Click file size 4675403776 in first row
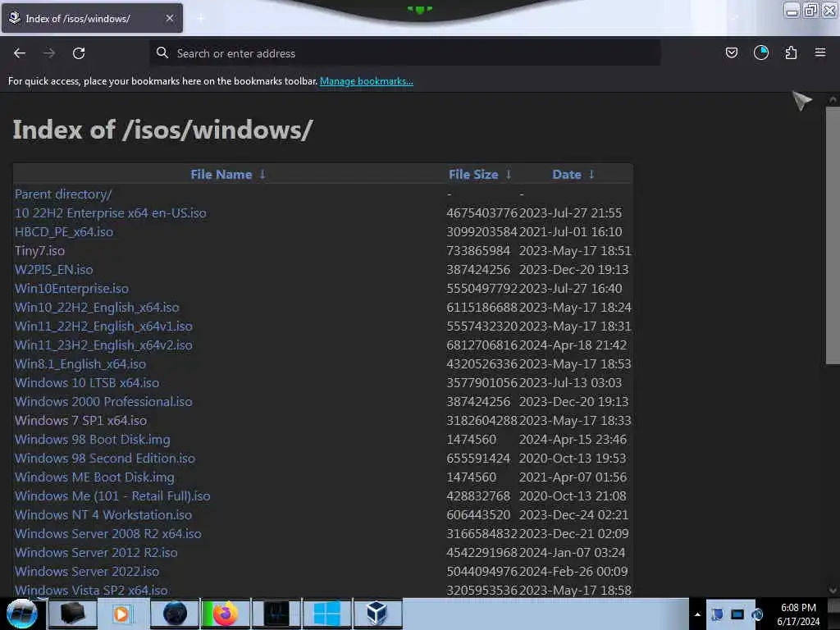Image resolution: width=840 pixels, height=630 pixels. tap(482, 213)
